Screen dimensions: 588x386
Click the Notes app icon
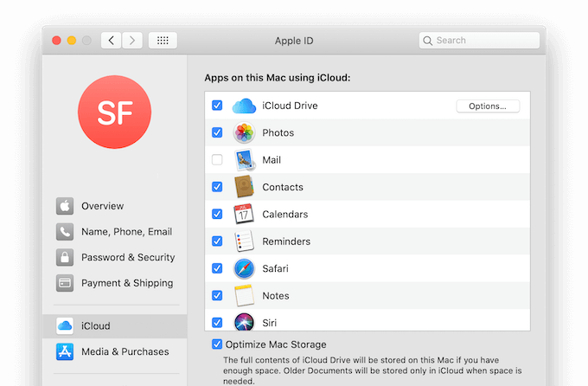(244, 295)
